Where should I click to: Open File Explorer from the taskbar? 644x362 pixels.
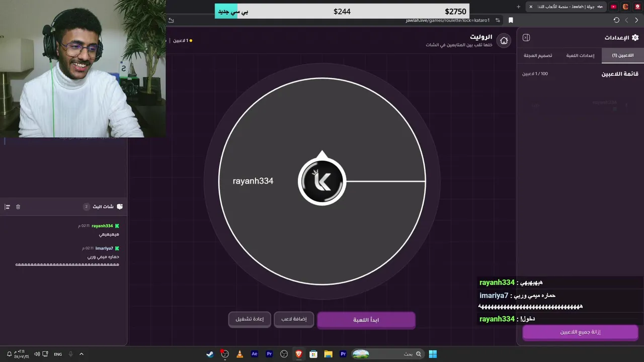(329, 354)
